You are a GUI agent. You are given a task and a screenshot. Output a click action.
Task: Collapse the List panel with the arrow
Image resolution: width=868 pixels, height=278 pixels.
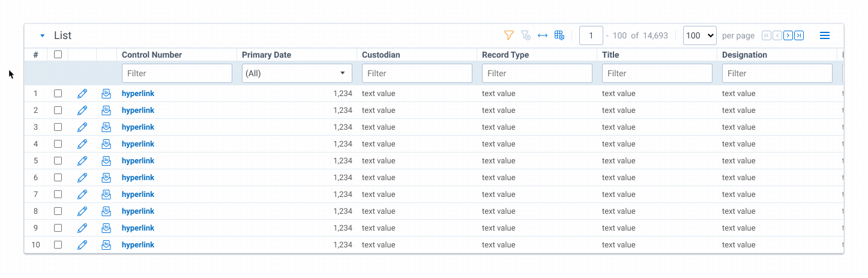pos(42,36)
